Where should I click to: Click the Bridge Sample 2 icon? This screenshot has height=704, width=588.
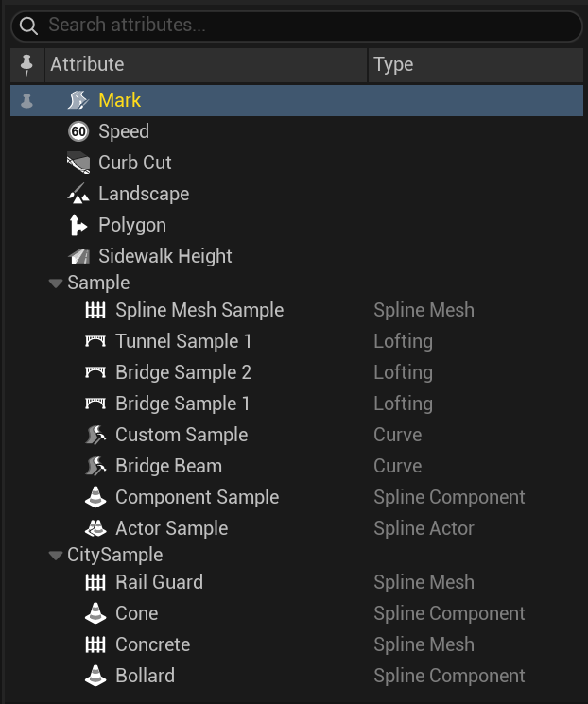pos(95,372)
